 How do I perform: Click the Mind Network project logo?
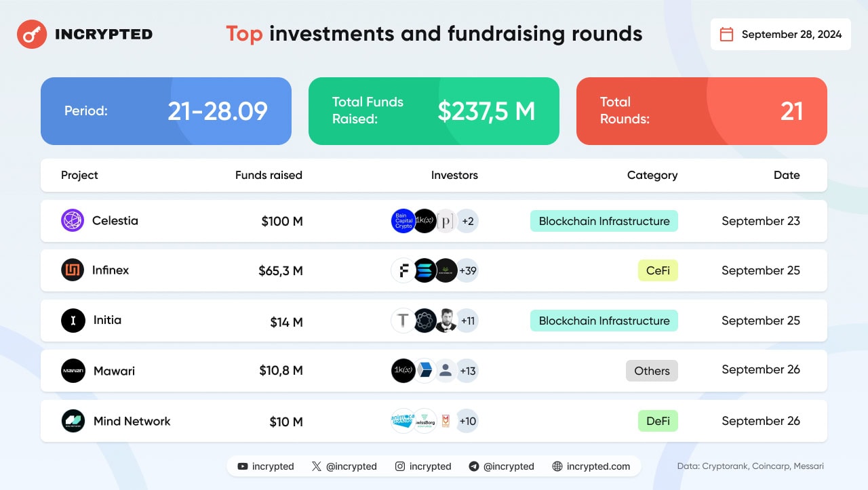pos(73,421)
